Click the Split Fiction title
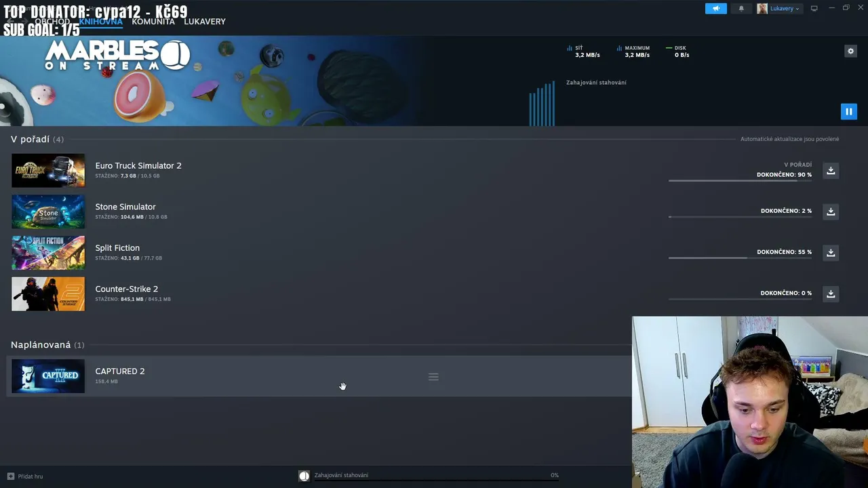The width and height of the screenshot is (868, 488). click(x=117, y=248)
